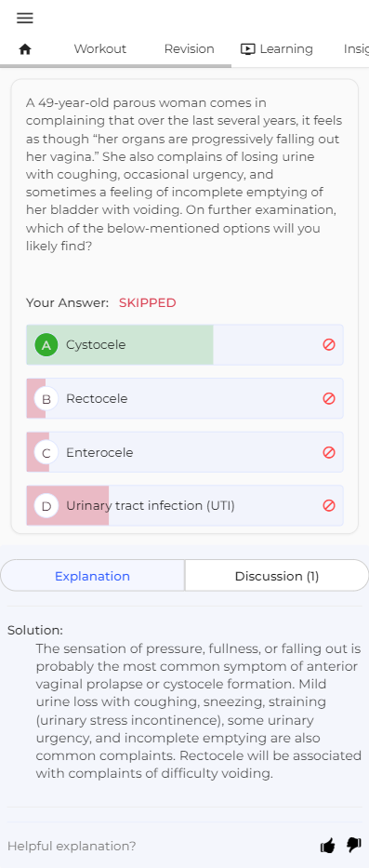Open the Discussion (1) section
The width and height of the screenshot is (369, 868).
pos(277,576)
